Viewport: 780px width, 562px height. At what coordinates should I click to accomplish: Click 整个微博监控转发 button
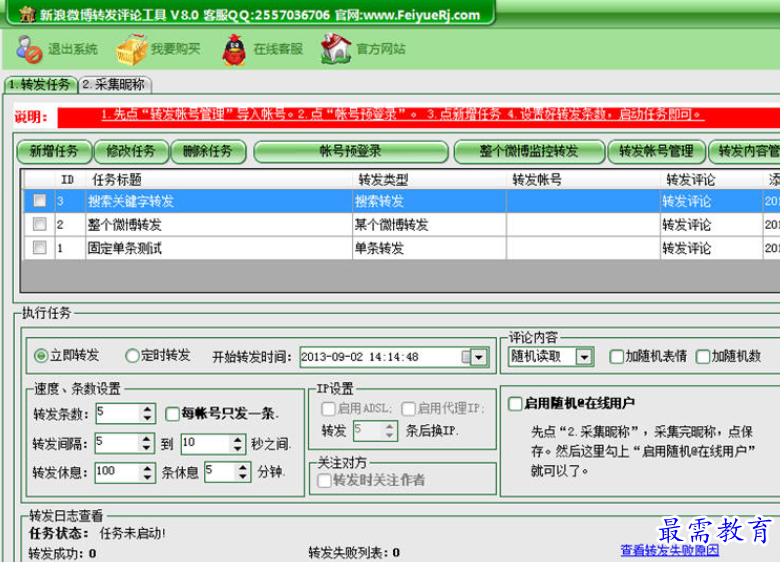(x=529, y=151)
